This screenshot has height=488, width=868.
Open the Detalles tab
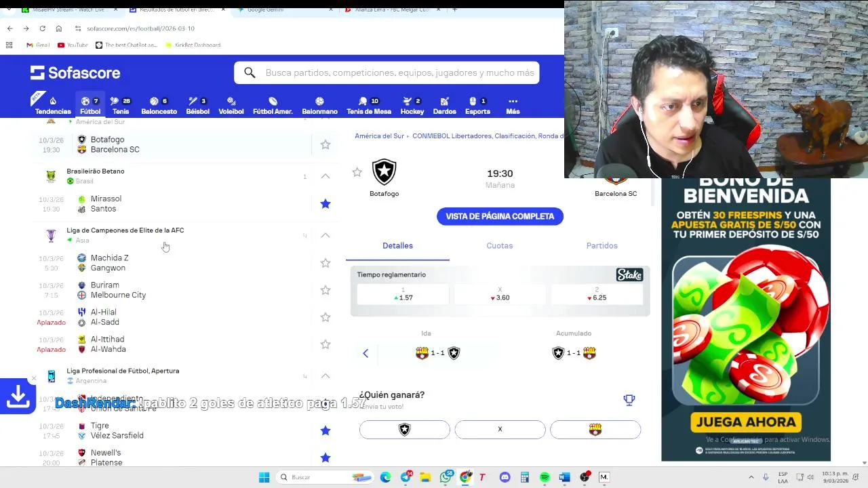[x=397, y=245]
